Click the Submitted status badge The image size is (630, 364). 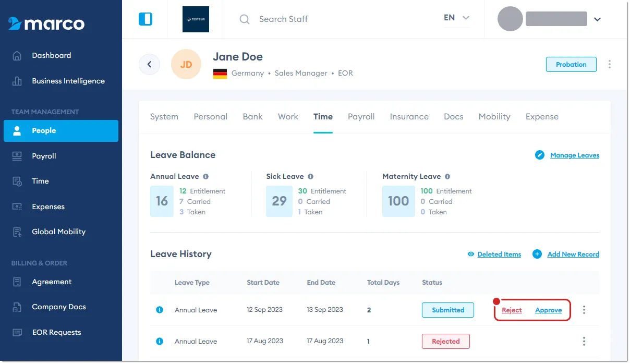click(x=448, y=310)
